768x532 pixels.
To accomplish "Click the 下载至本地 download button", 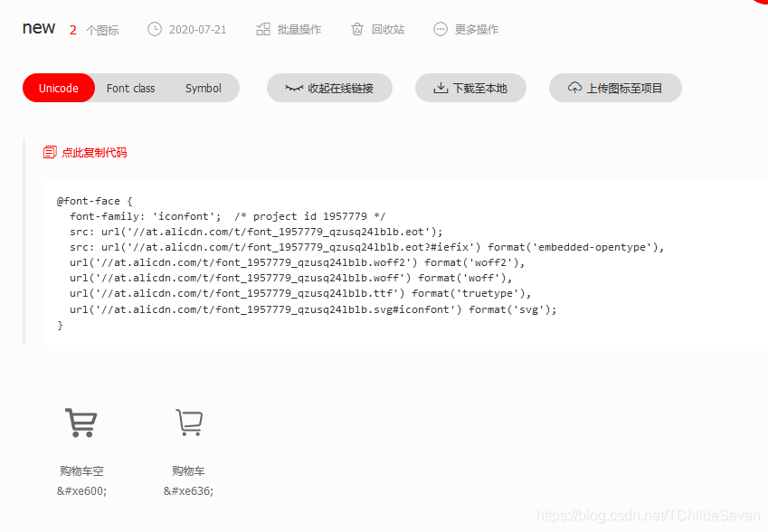I will pos(470,88).
